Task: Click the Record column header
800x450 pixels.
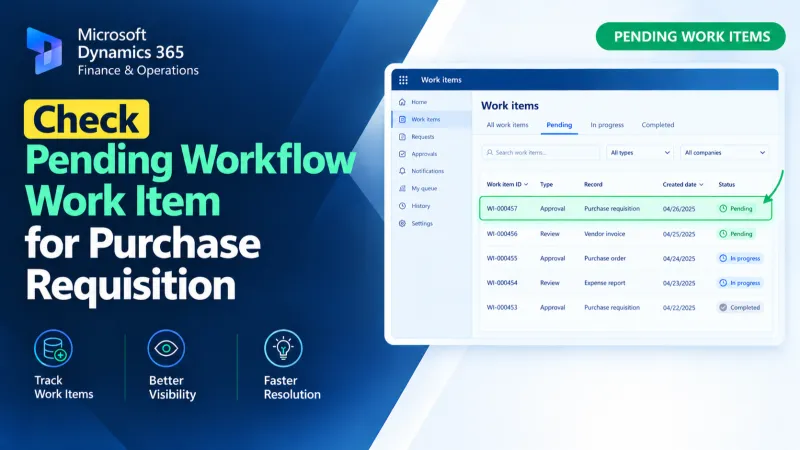Action: click(593, 185)
